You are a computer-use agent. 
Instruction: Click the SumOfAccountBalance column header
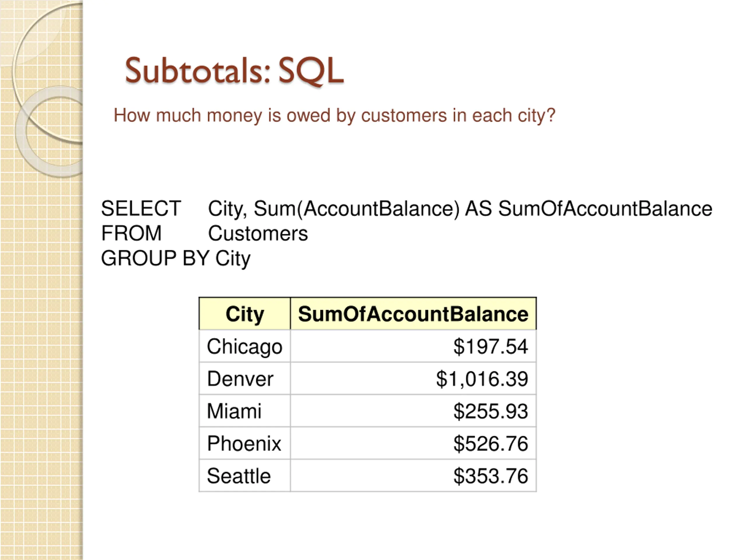(413, 314)
